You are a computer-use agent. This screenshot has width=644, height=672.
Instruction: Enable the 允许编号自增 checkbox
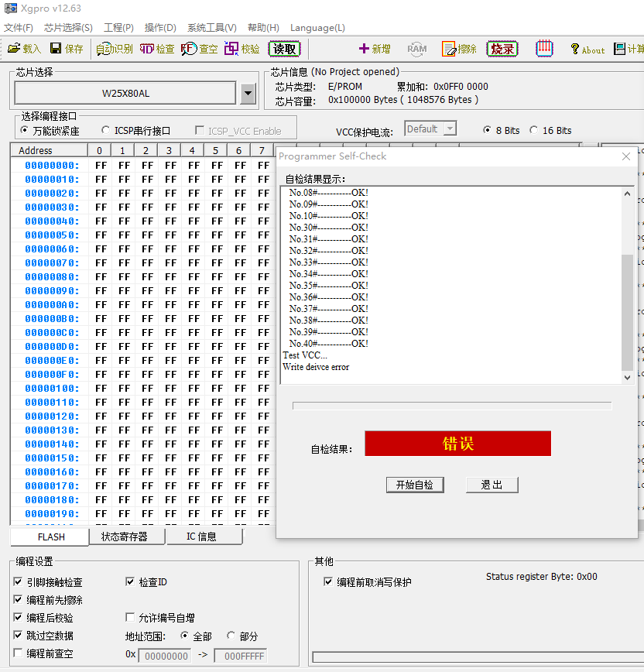coord(131,618)
